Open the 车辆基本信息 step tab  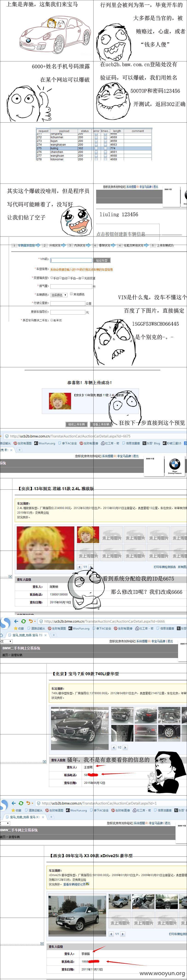[26, 245]
